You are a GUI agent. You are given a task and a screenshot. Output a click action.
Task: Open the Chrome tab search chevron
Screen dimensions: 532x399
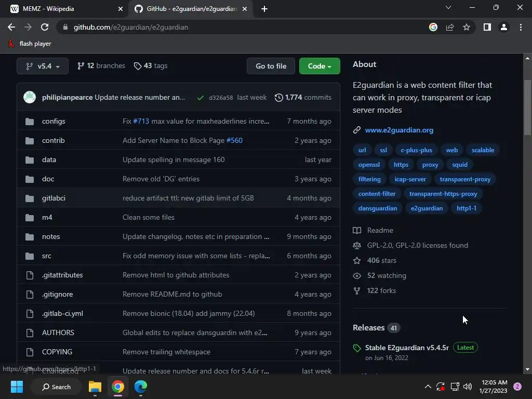[448, 7]
